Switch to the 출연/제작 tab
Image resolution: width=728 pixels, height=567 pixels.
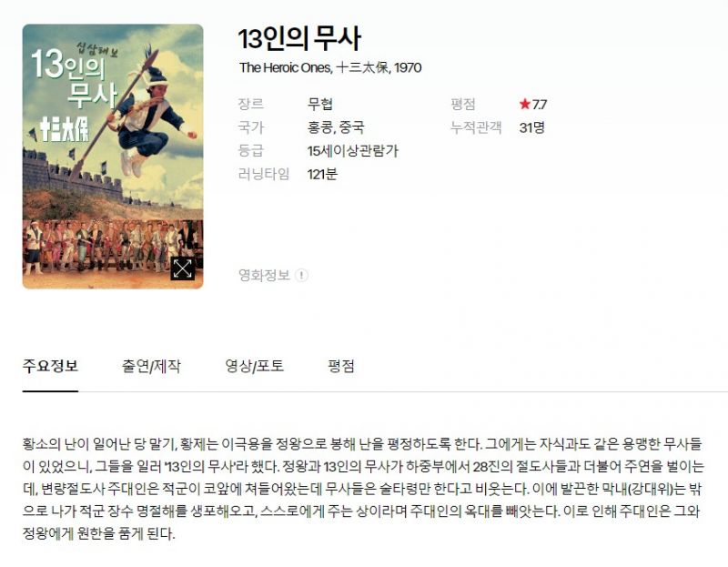tap(151, 366)
